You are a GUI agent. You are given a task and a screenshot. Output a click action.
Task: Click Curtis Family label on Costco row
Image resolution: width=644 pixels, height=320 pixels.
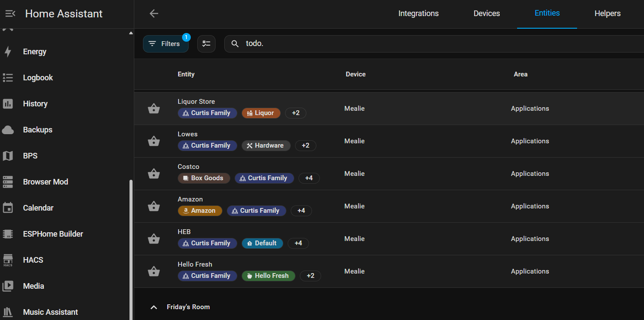click(264, 178)
